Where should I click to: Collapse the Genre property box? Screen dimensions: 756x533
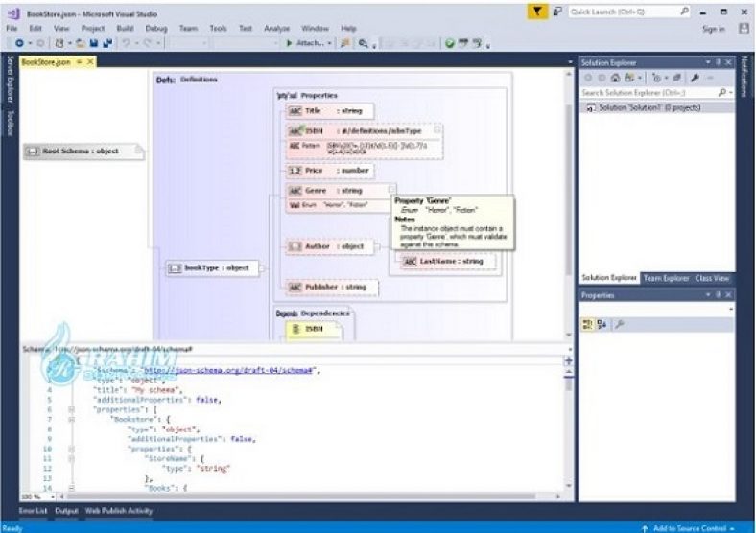(392, 189)
